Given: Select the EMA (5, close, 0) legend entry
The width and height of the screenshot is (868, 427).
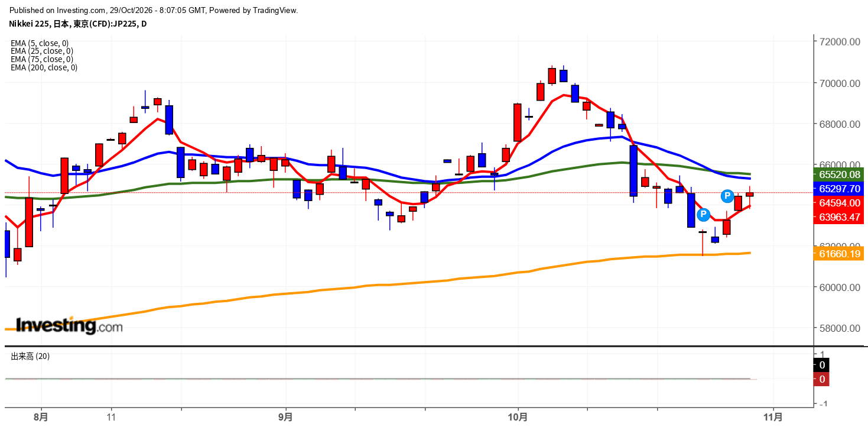Looking at the screenshot, I should [40, 43].
